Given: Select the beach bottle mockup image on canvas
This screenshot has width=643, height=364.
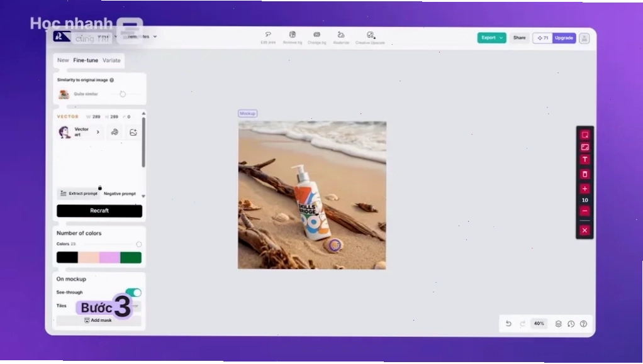Looking at the screenshot, I should [x=312, y=195].
